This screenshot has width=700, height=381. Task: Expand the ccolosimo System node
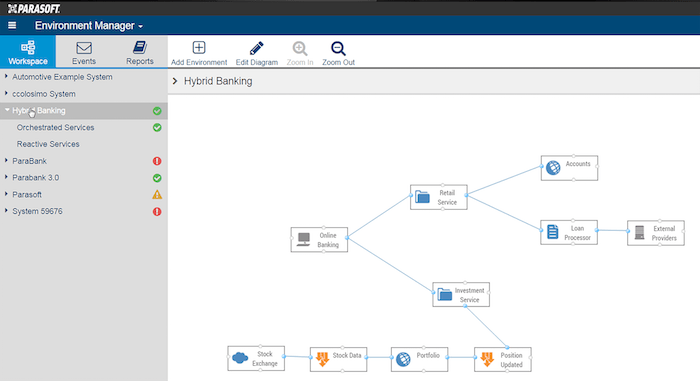click(6, 93)
